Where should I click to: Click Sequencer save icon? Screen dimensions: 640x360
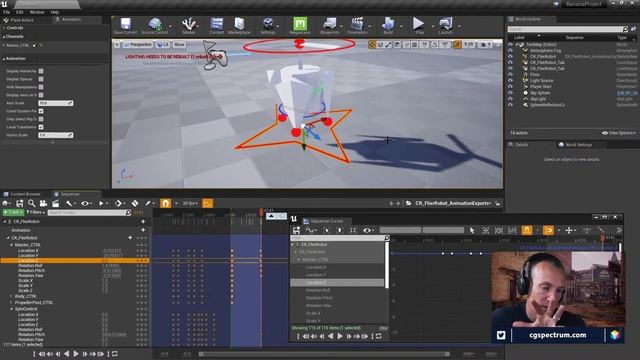[x=19, y=203]
